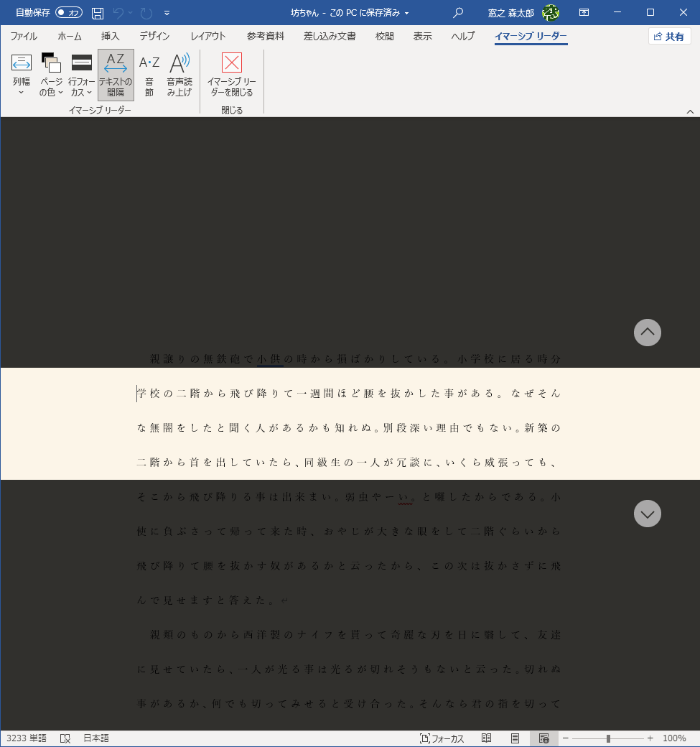Click the 日本語 language indicator

96,738
